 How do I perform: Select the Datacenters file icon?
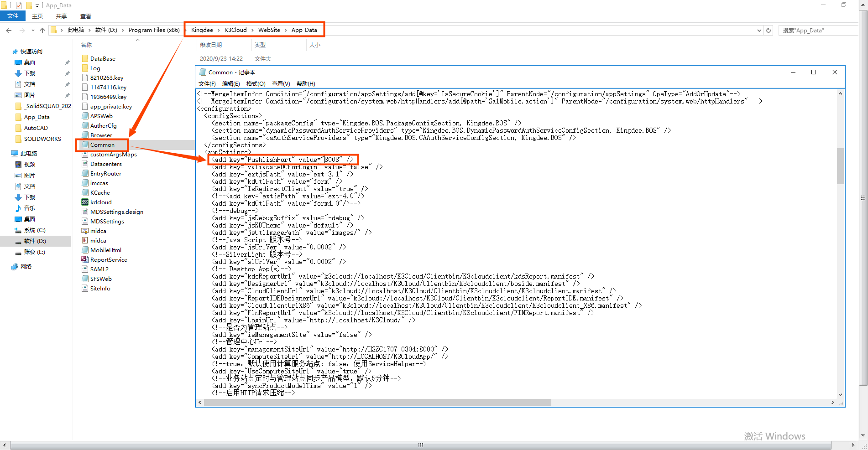[x=85, y=164]
